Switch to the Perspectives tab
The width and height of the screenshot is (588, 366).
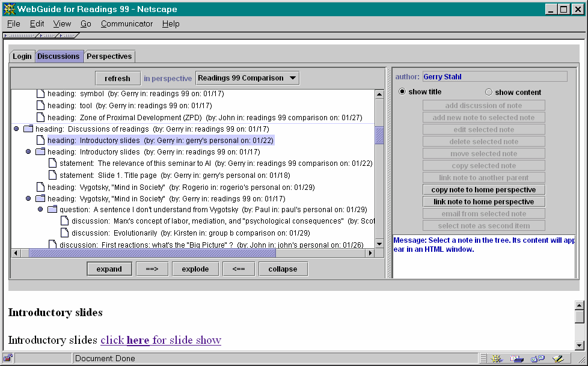click(x=109, y=56)
